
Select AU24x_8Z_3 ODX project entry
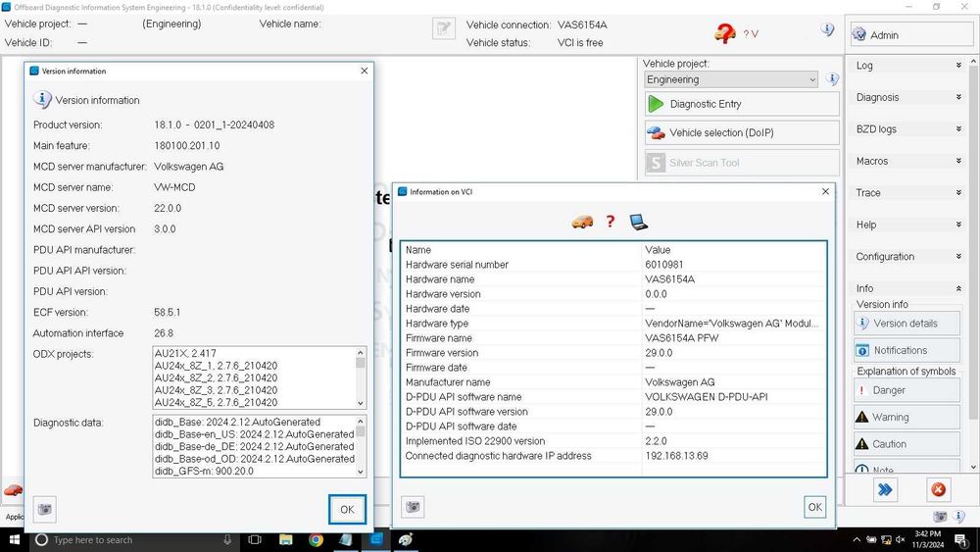[x=217, y=390]
